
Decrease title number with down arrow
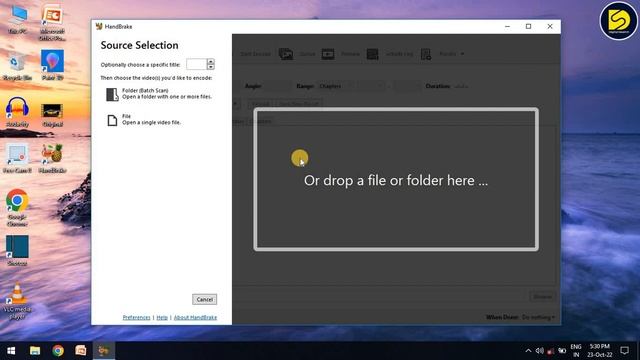tap(211, 67)
